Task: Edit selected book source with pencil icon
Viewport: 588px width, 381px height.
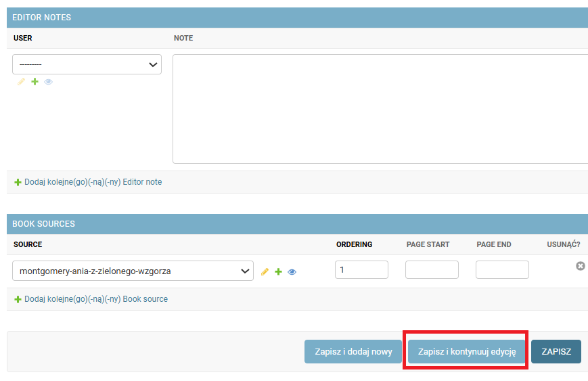Action: point(265,272)
